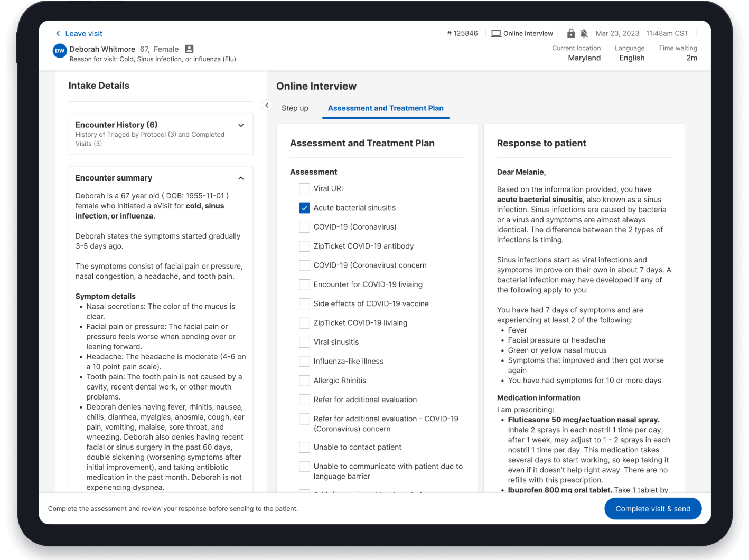Collapse the Encounter summary panel

click(x=241, y=178)
